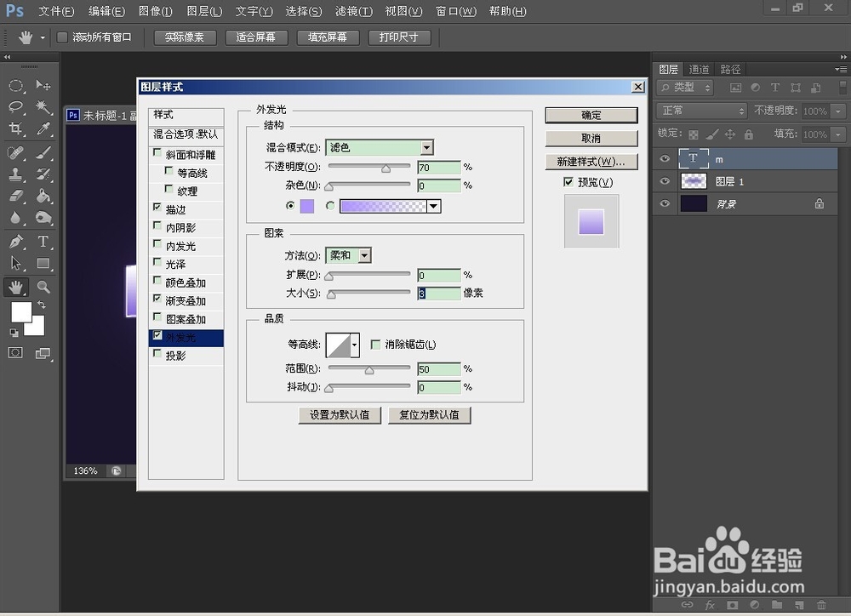Screen dimensions: 851x616
Task: Select the Paint Bucket tool
Action: (x=43, y=196)
